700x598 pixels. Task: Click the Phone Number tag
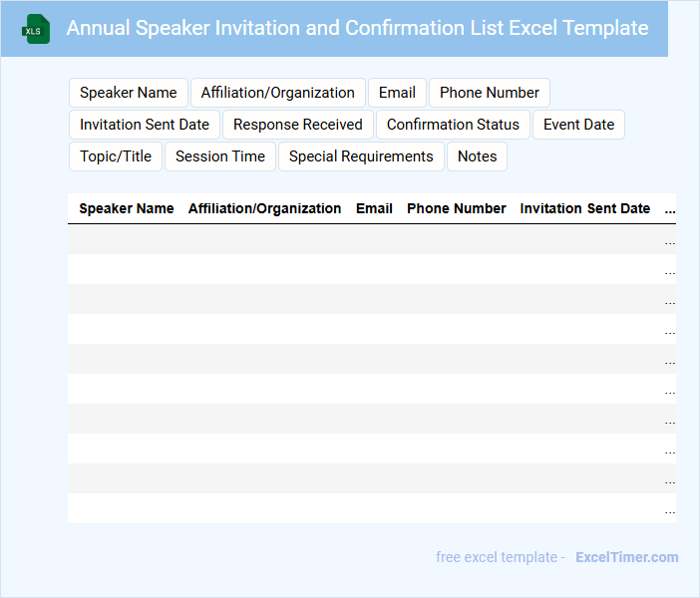click(x=489, y=93)
